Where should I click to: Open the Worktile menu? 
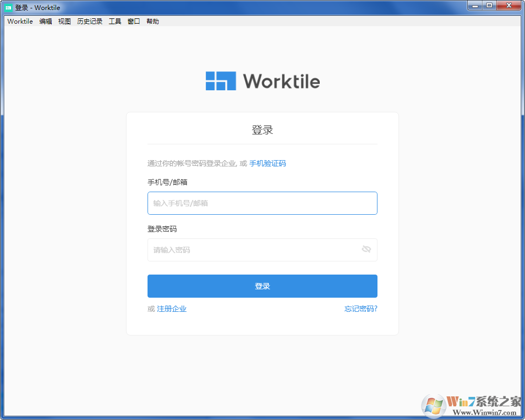click(19, 21)
